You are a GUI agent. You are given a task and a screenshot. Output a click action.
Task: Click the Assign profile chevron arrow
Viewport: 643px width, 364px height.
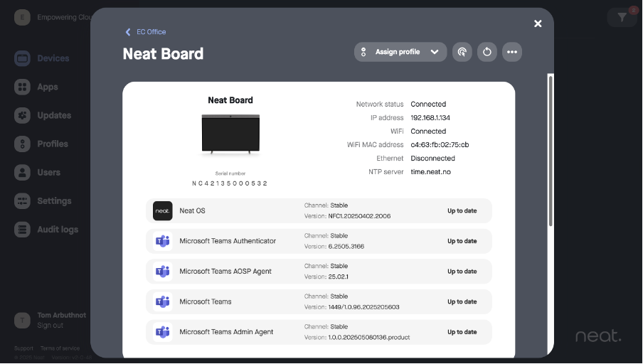(435, 52)
